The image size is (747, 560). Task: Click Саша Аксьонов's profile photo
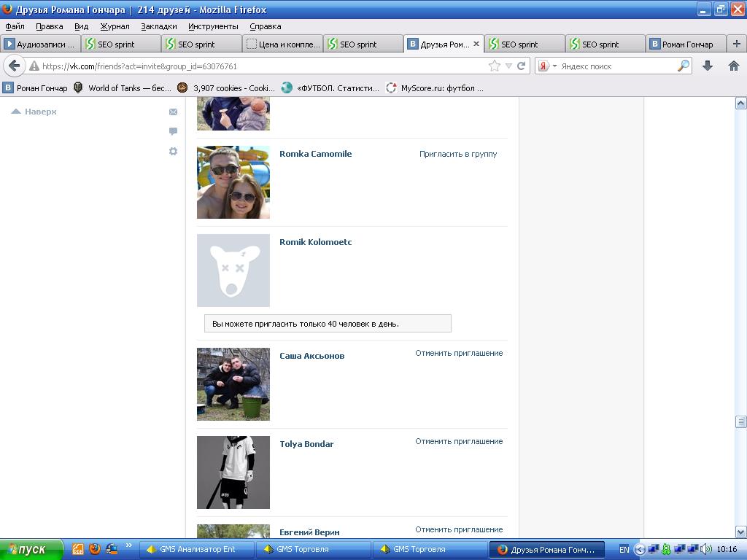coord(233,384)
